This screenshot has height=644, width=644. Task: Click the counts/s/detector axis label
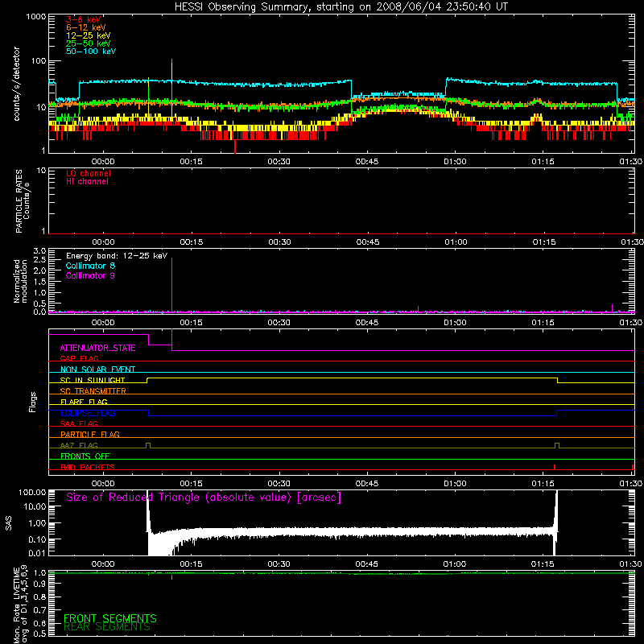coord(16,84)
